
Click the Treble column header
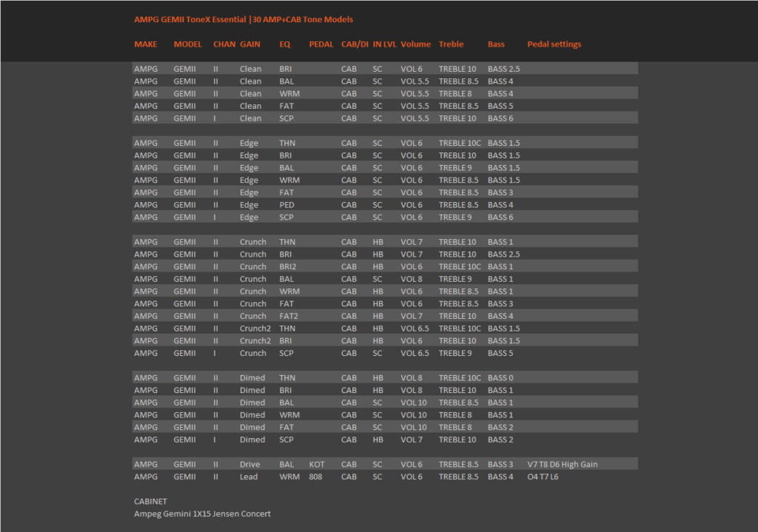coord(451,44)
